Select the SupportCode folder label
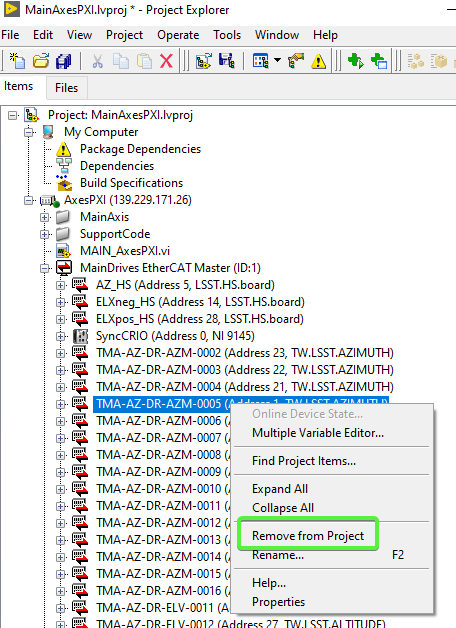The width and height of the screenshot is (456, 628). tap(115, 234)
